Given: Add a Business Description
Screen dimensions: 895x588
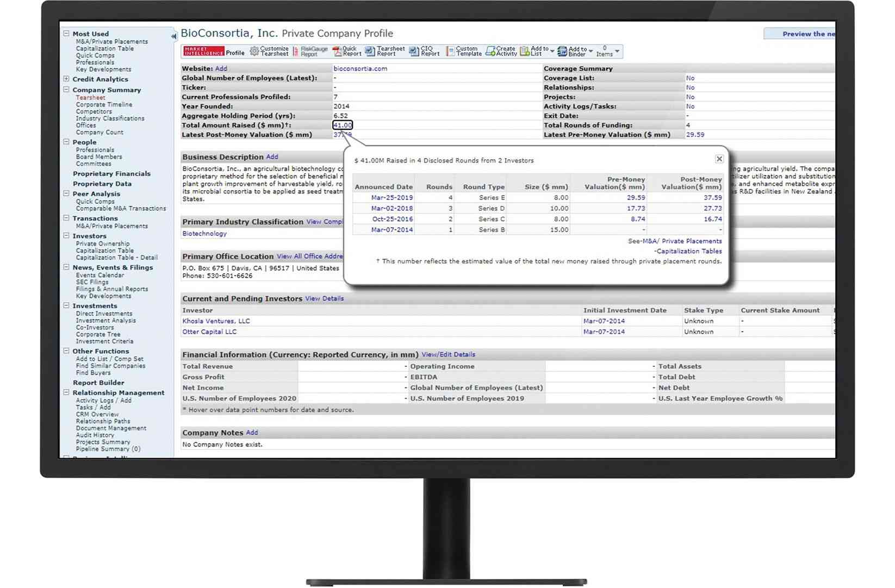Looking at the screenshot, I should point(272,157).
